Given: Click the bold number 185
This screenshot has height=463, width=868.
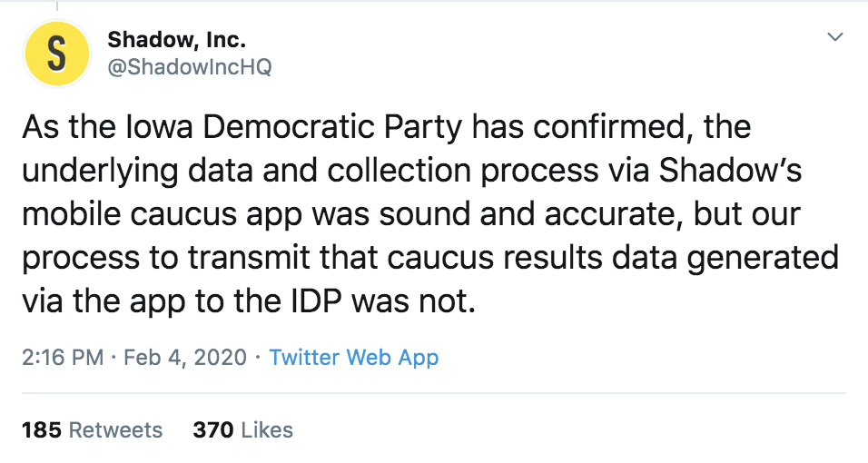Looking at the screenshot, I should pos(41,429).
